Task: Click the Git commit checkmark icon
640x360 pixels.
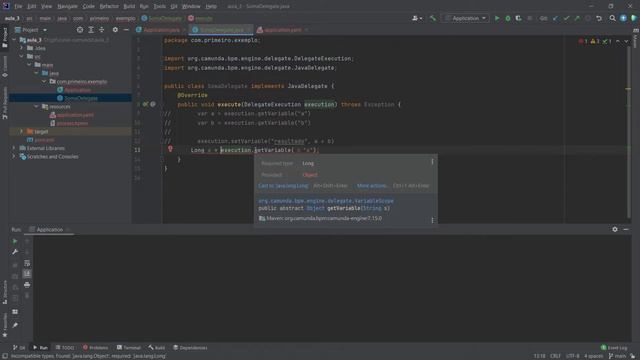Action: [x=566, y=18]
